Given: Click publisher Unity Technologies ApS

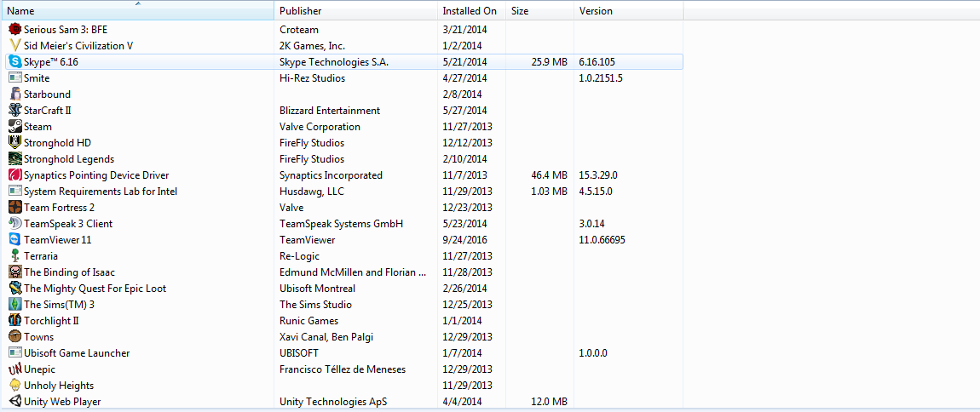Looking at the screenshot, I should coord(333,402).
